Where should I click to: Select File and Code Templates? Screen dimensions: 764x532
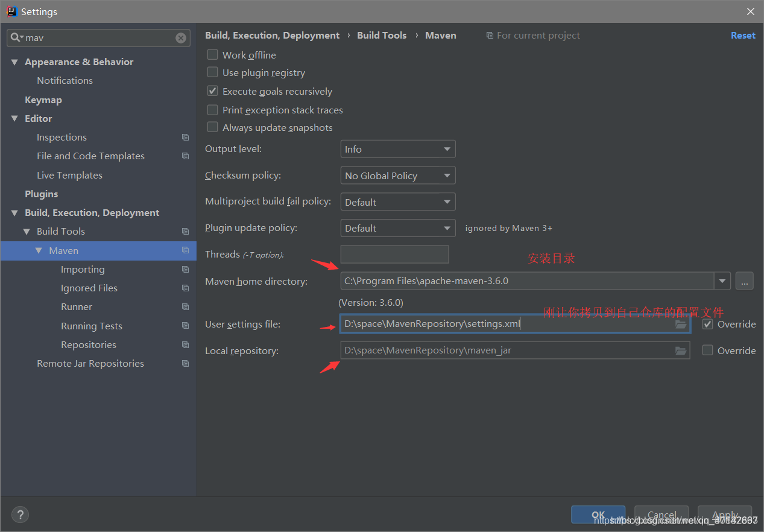[90, 156]
